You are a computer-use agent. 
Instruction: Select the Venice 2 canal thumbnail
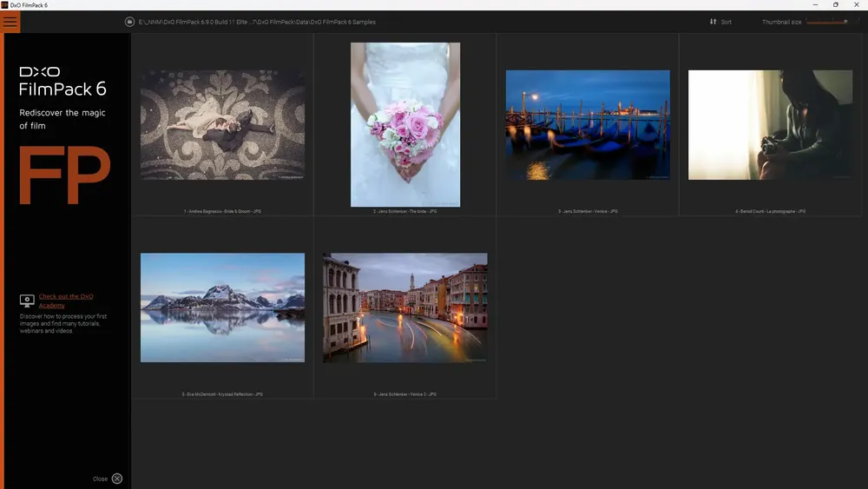click(x=405, y=307)
